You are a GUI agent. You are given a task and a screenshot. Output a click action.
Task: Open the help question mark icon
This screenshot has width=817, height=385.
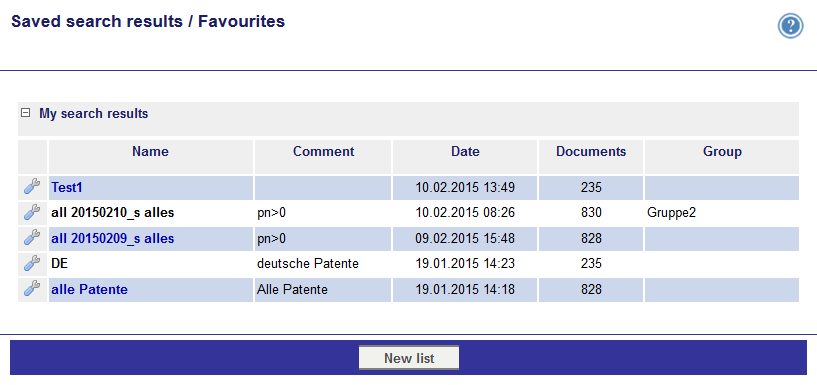click(790, 26)
